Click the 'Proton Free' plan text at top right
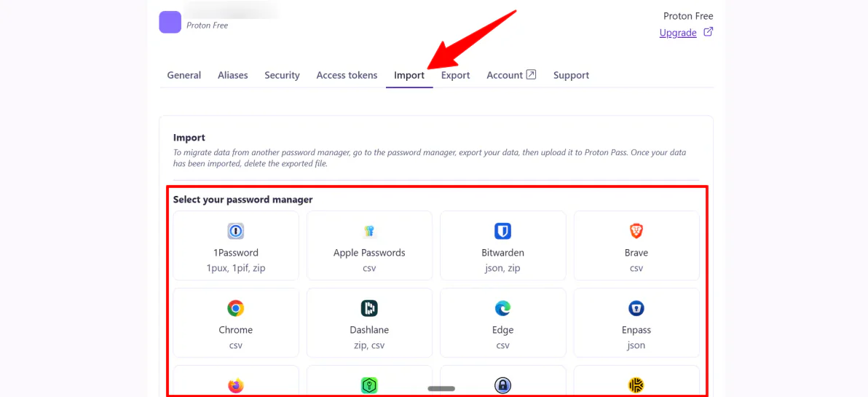Image resolution: width=868 pixels, height=397 pixels. tap(688, 16)
